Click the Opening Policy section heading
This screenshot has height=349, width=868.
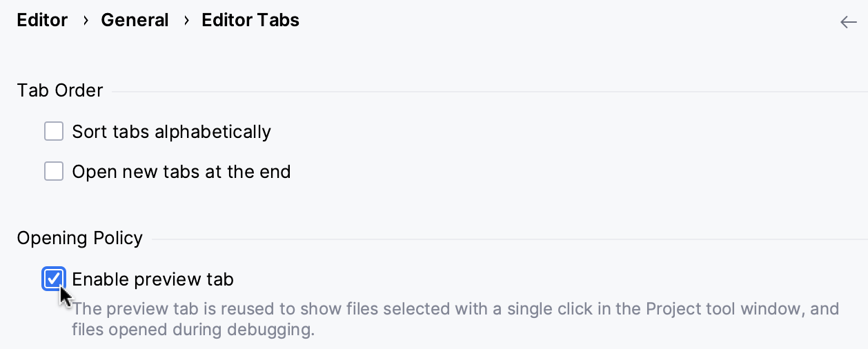coord(79,238)
